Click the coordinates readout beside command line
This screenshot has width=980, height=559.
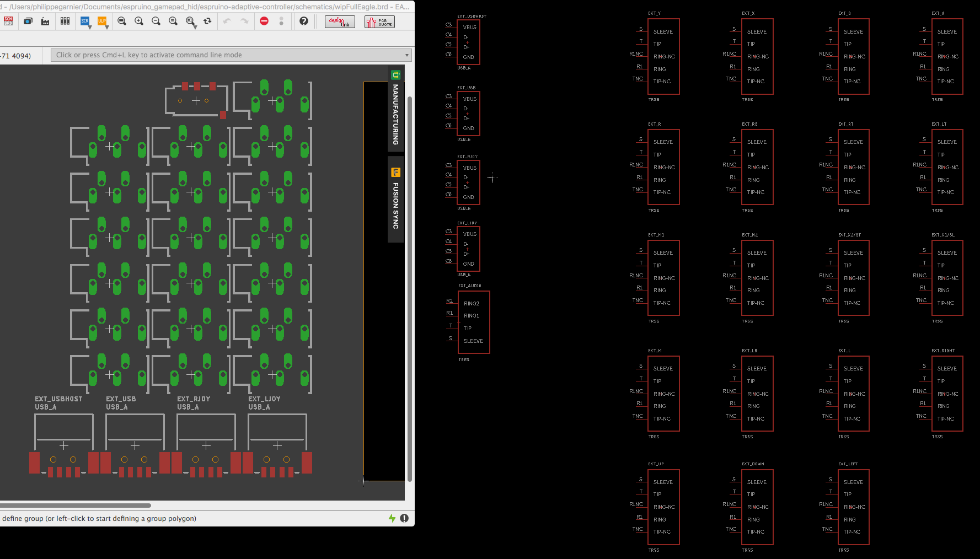click(15, 56)
